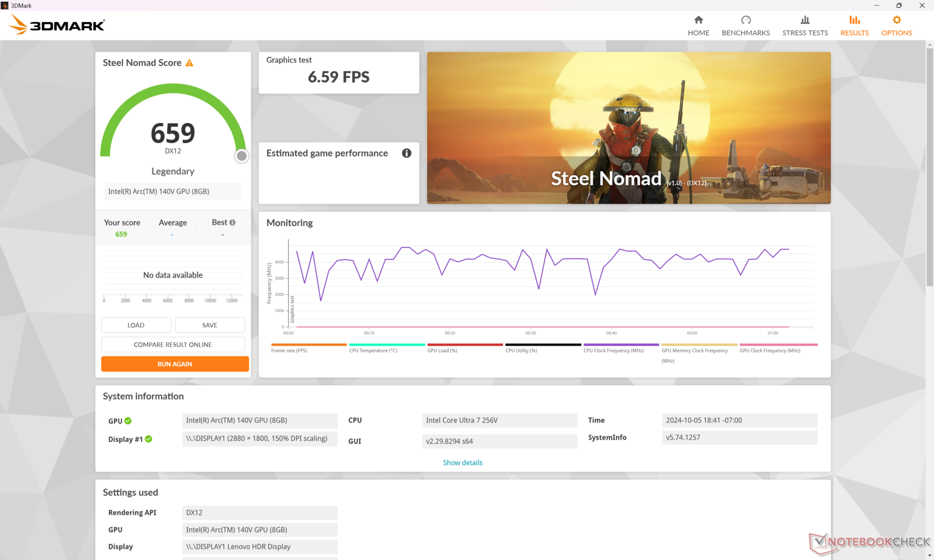Minimize the 3DMark window
The height and width of the screenshot is (560, 934).
(x=877, y=5)
